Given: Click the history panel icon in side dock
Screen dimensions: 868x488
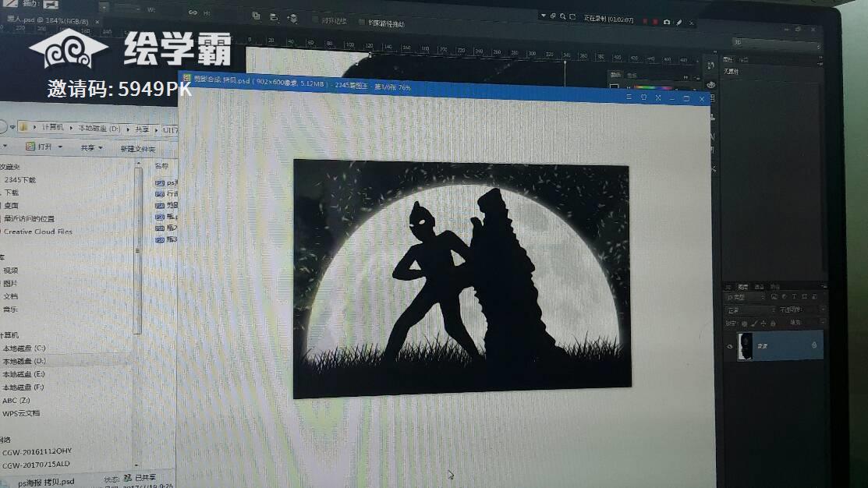Looking at the screenshot, I should point(710,65).
